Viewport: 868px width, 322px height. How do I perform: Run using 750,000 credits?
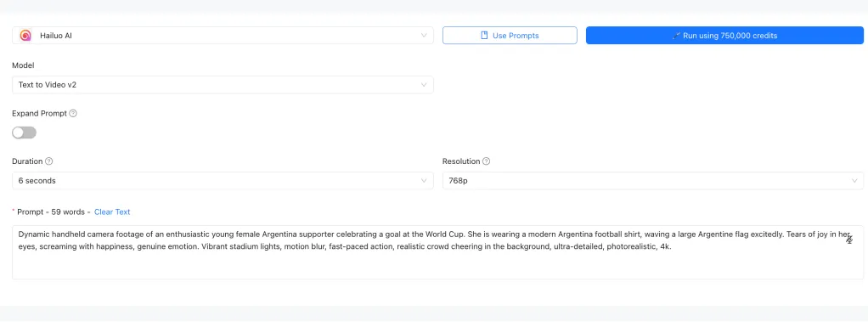724,36
